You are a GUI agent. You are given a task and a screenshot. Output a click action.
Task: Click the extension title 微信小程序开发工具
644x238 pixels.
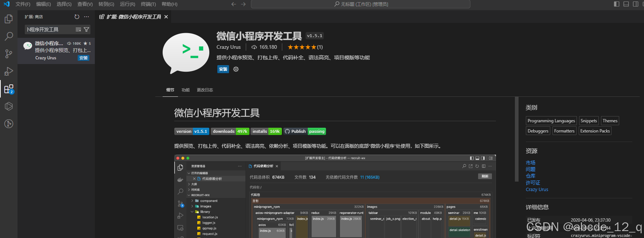tap(259, 36)
